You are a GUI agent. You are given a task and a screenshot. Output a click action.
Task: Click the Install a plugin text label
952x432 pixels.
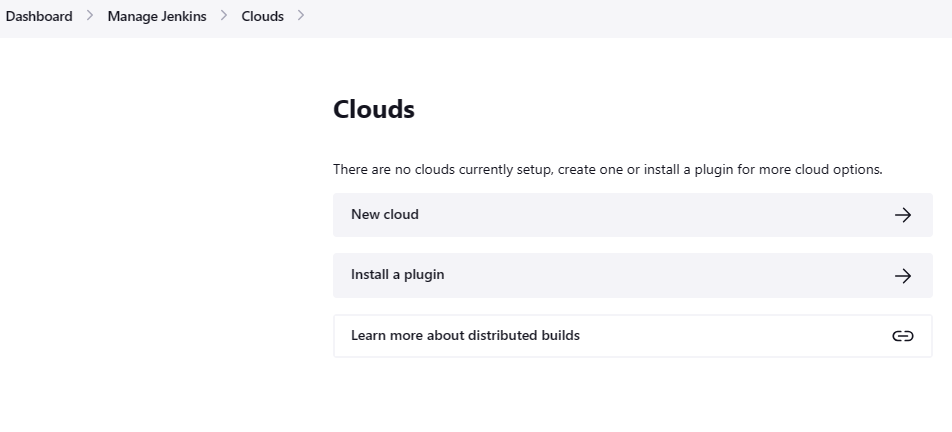point(397,275)
